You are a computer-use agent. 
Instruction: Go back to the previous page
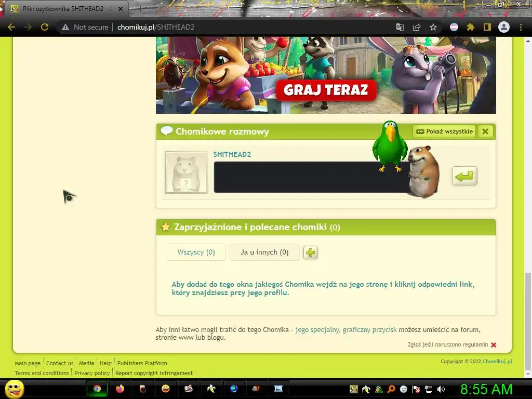(11, 27)
